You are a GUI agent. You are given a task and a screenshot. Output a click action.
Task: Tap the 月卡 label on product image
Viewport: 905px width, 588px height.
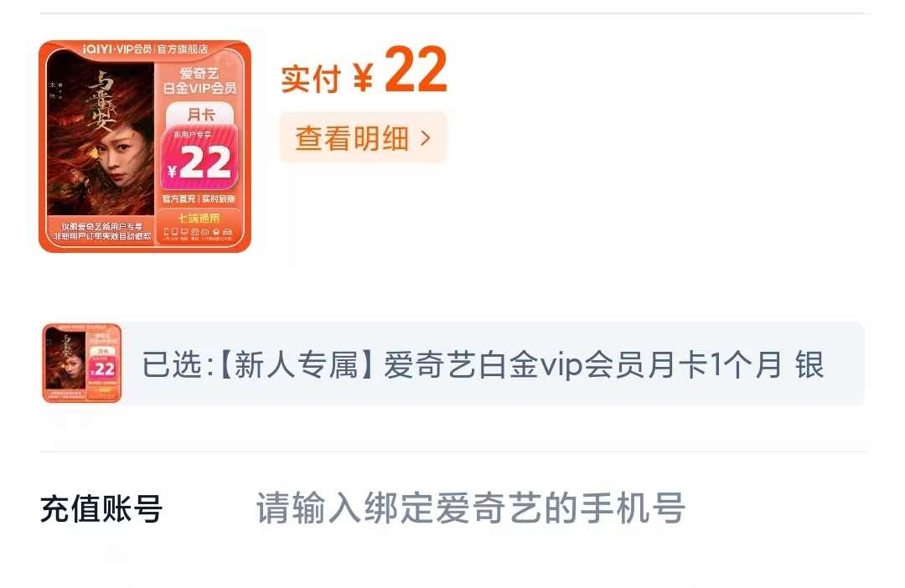point(200,114)
